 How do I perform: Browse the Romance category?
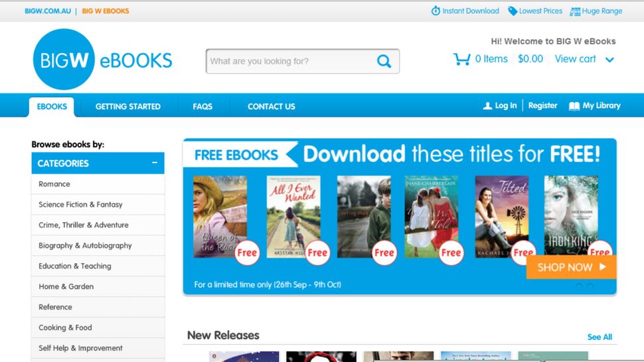click(x=98, y=184)
